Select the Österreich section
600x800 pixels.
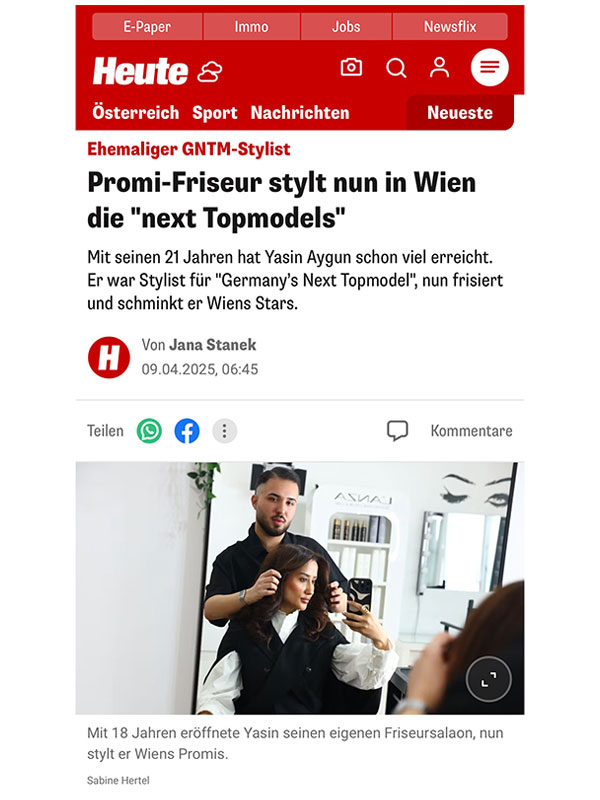[136, 113]
